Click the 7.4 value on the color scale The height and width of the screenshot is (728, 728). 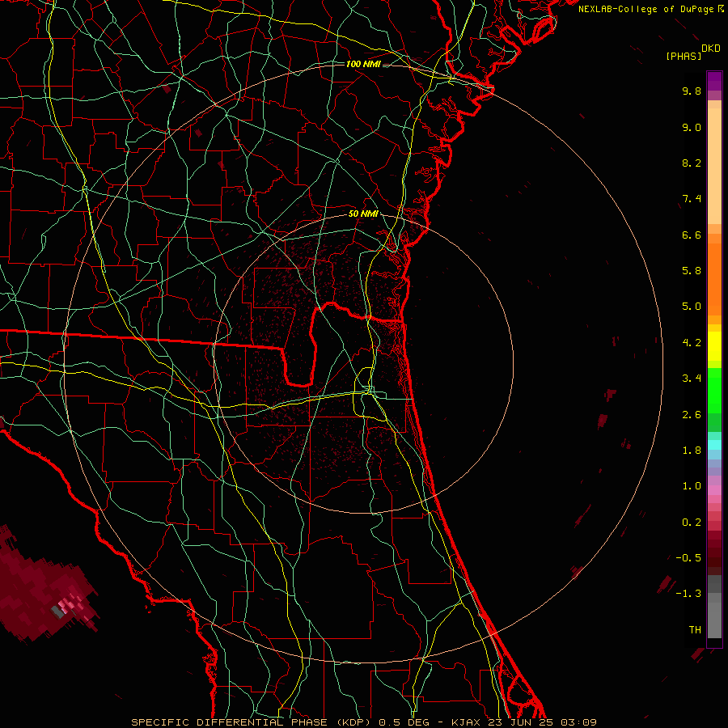point(692,199)
